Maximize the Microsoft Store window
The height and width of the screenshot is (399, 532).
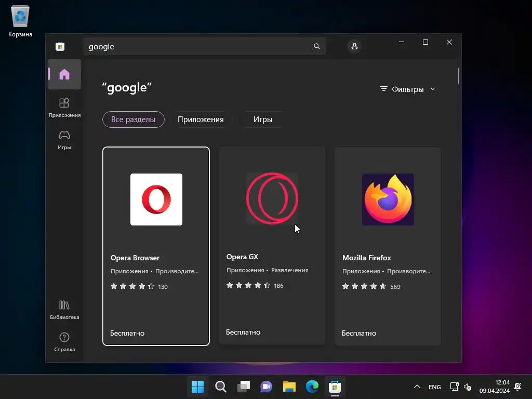tap(425, 42)
